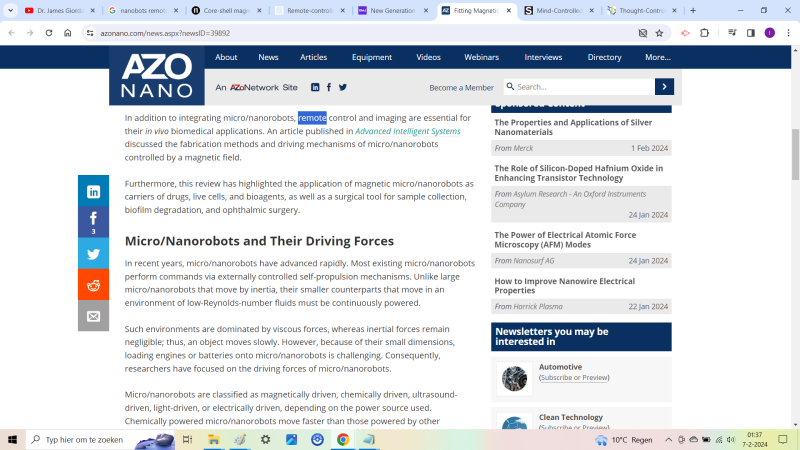Bookmark this page with the star icon
The height and width of the screenshot is (450, 800).
pos(659,32)
